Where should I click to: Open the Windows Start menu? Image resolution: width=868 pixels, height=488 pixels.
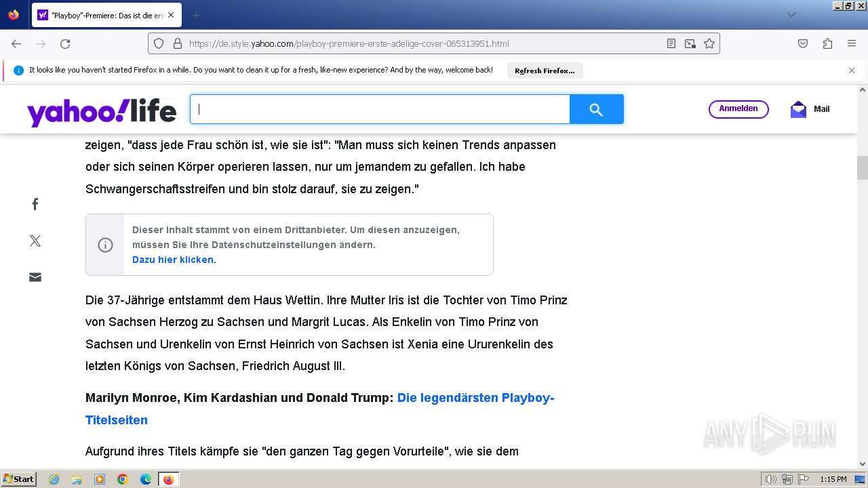tap(19, 479)
